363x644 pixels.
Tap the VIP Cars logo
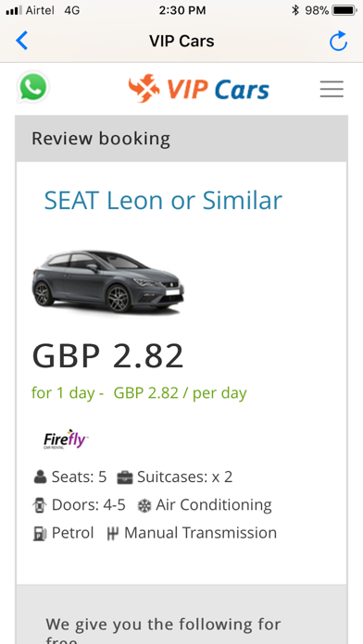point(198,88)
